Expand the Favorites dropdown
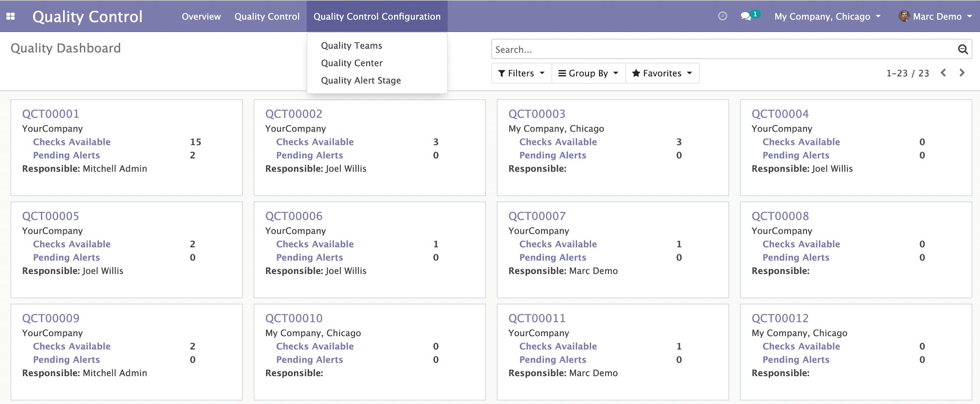Viewport: 980px width, 404px height. 662,73
